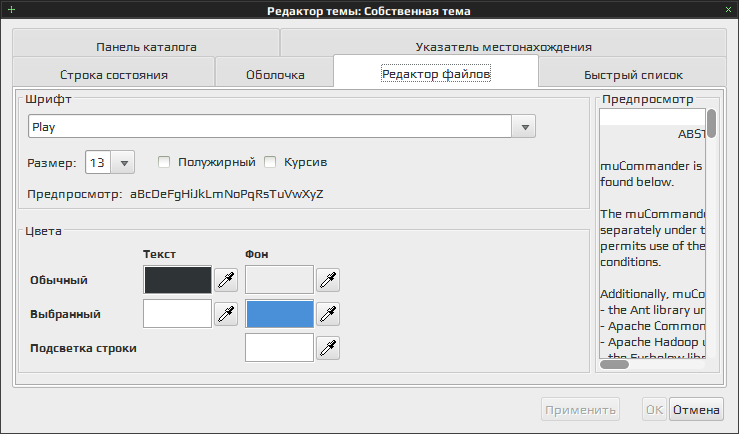This screenshot has height=434, width=739.
Task: Click the Обычный background color swatch
Action: [x=279, y=280]
